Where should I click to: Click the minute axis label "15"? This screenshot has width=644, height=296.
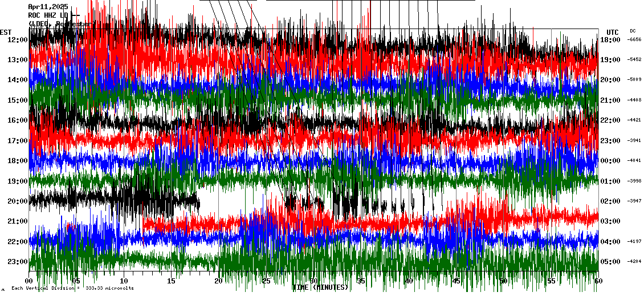172,281
